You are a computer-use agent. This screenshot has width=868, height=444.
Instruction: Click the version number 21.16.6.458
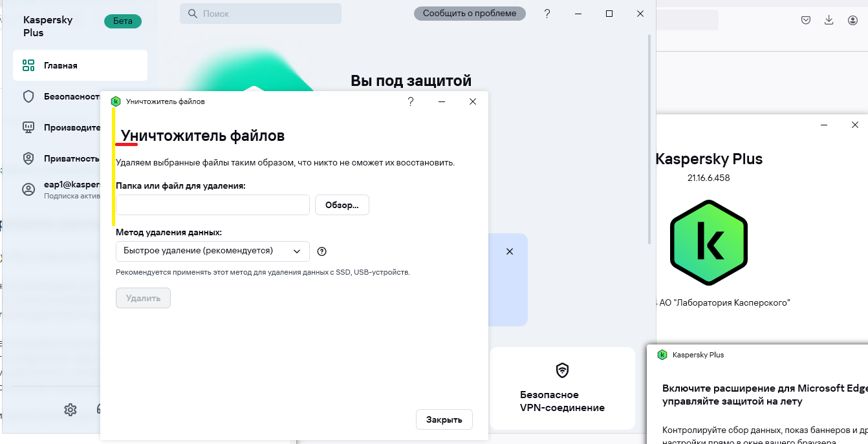pyautogui.click(x=709, y=178)
